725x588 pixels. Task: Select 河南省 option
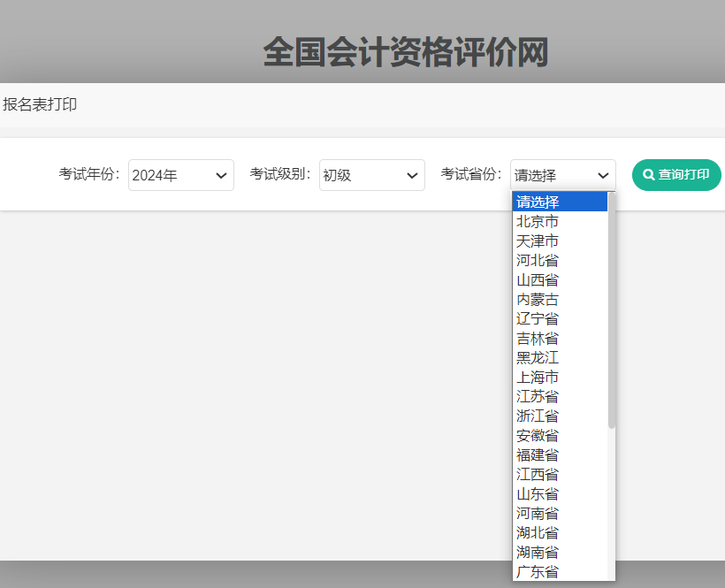click(x=560, y=513)
